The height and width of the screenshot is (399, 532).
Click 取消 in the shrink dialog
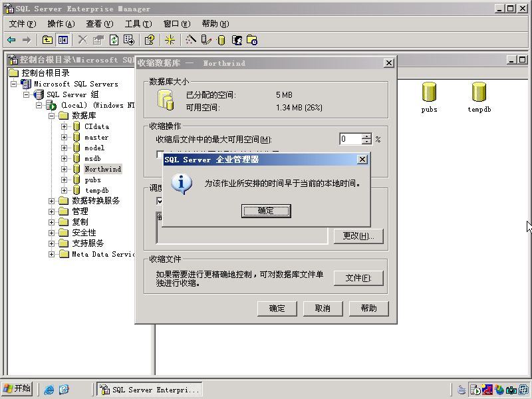pos(323,309)
